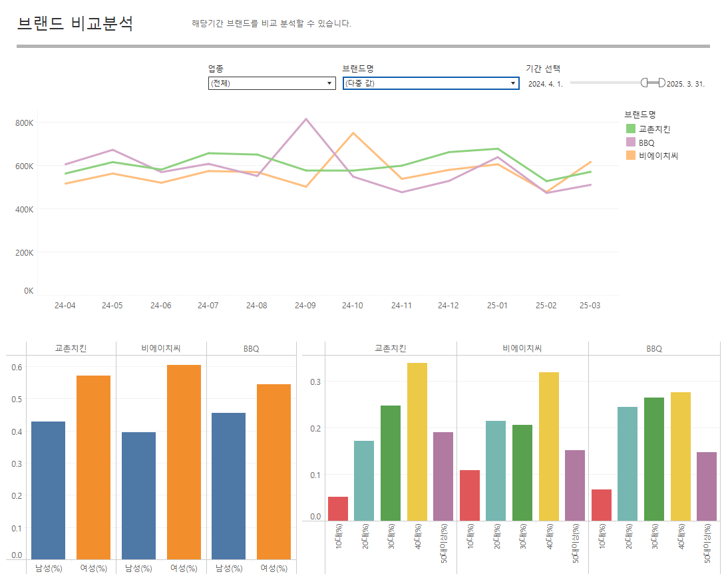Click the BBQ 10대(%) red bar
This screenshot has width=728, height=578.
(x=602, y=505)
